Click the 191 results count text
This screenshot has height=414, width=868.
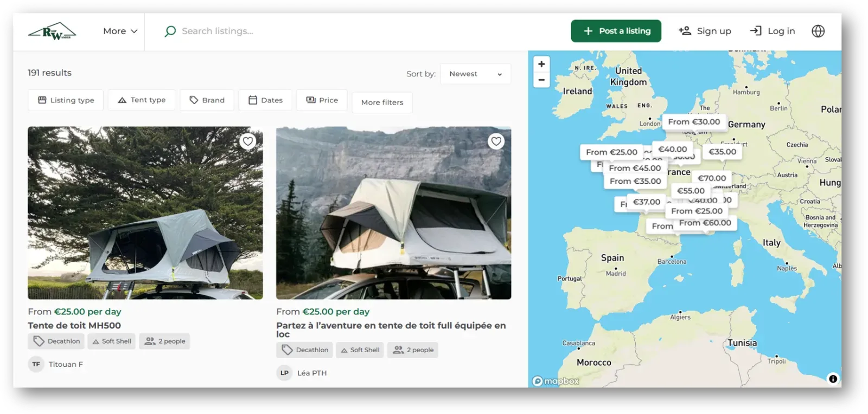[49, 73]
